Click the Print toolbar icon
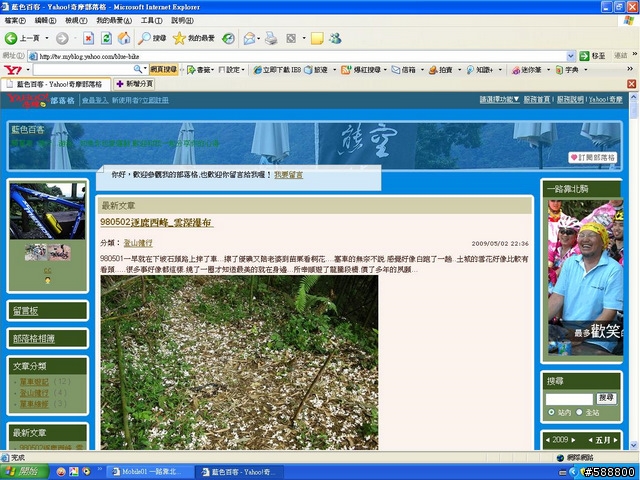640x480 pixels. pyautogui.click(x=271, y=38)
